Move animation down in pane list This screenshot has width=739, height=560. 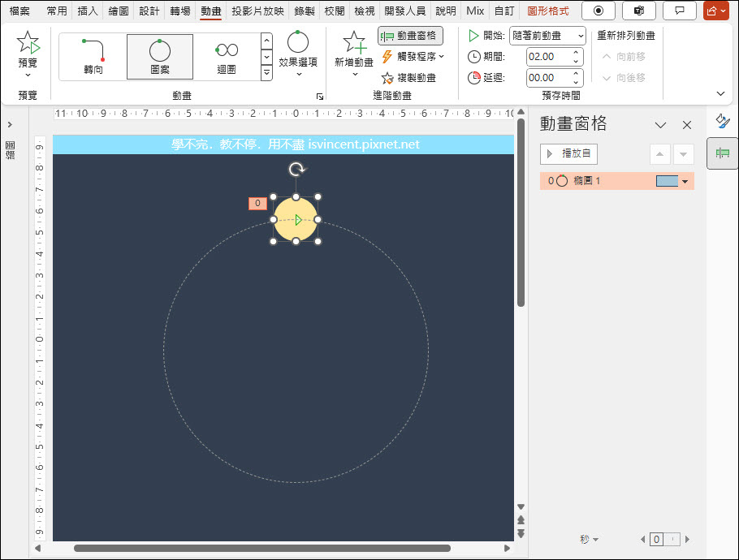pos(684,154)
